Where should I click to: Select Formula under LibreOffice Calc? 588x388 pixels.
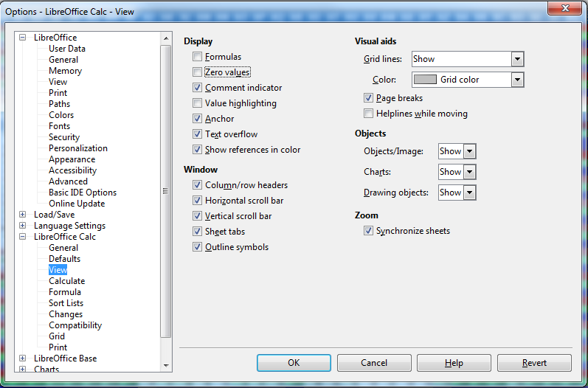point(65,292)
